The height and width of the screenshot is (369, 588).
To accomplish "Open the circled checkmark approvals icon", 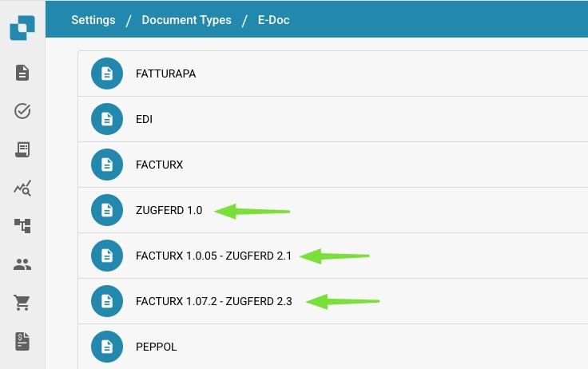I will 22,111.
